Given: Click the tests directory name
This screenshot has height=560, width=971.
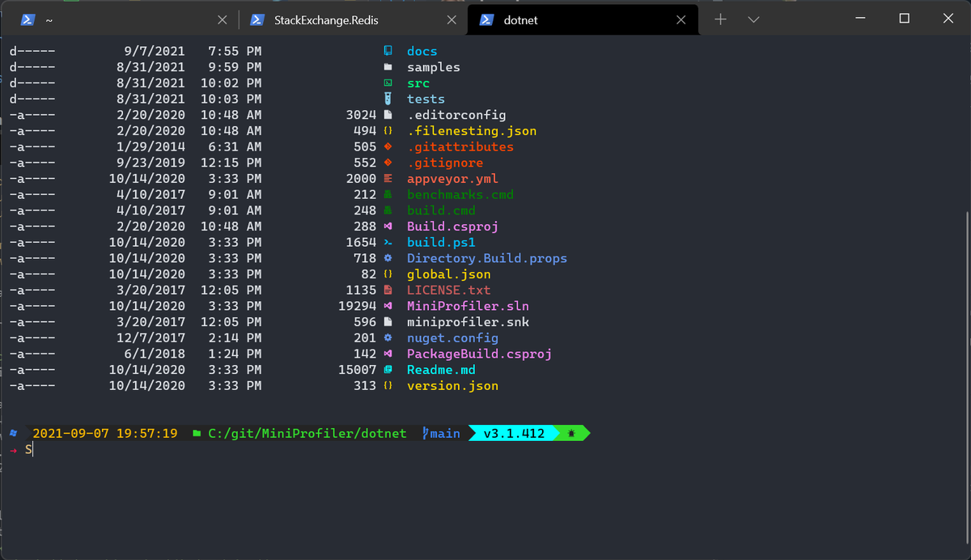Looking at the screenshot, I should click(426, 99).
